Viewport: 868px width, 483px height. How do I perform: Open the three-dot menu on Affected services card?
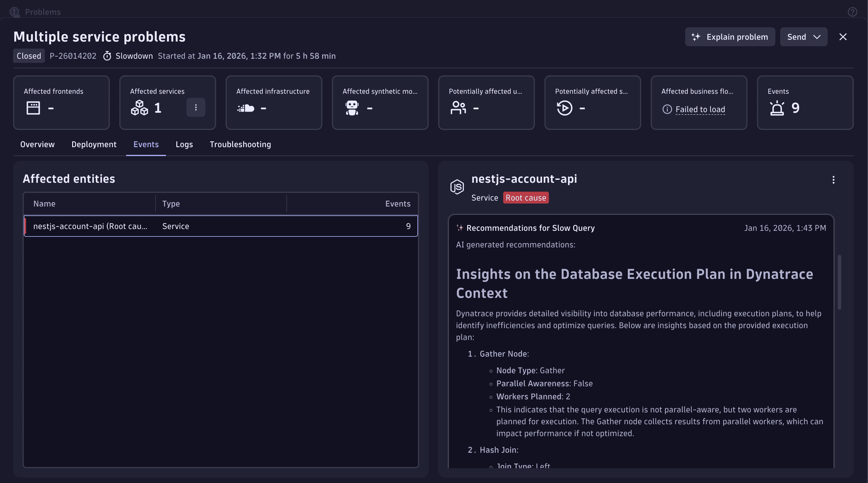[196, 107]
